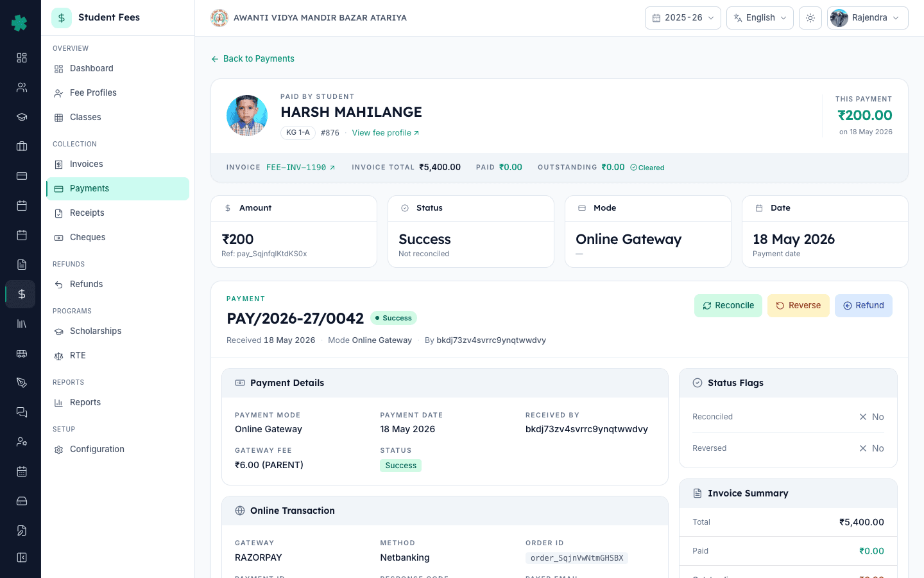The image size is (924, 578).
Task: Toggle light/dark theme with the sun button
Action: (810, 18)
